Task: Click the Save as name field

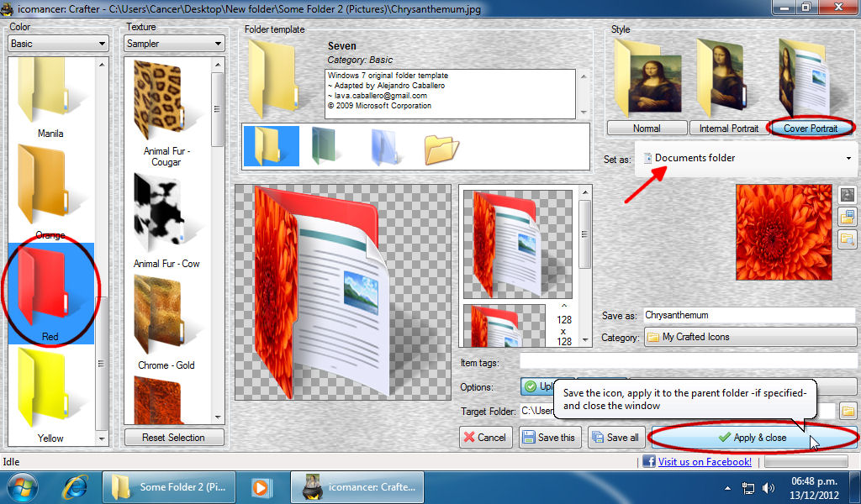Action: tap(750, 315)
